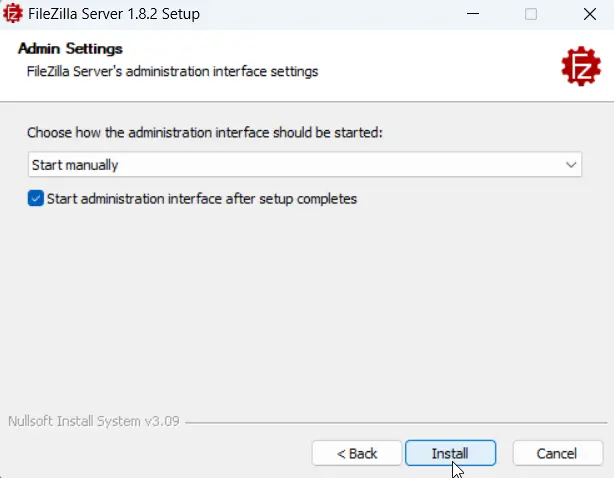Image resolution: width=614 pixels, height=478 pixels.
Task: Cancel the FileZilla Server setup
Action: point(557,453)
